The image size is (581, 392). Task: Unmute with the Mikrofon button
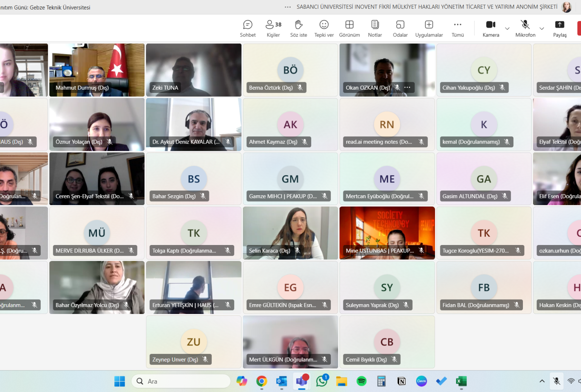coord(525,29)
